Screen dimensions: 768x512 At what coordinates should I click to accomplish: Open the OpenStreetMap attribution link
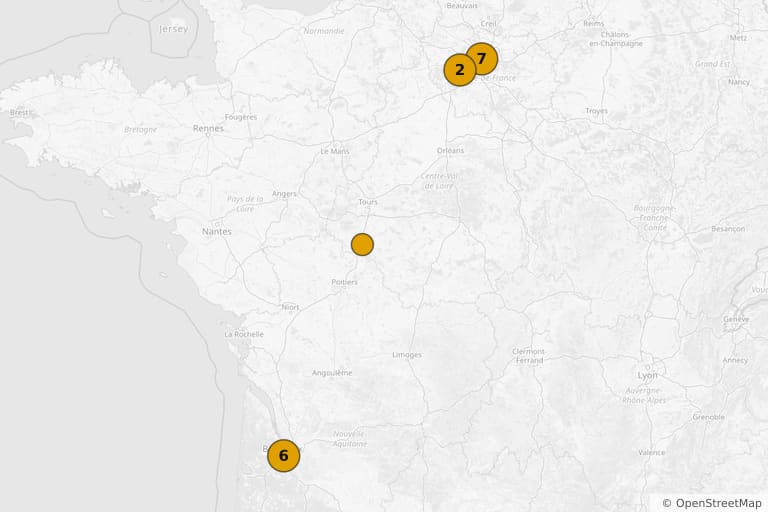(x=718, y=503)
